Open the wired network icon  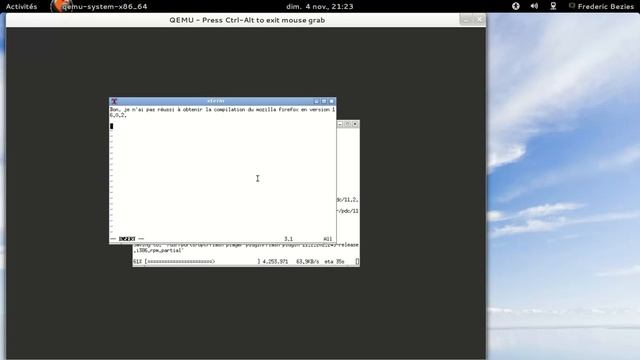pyautogui.click(x=553, y=6)
